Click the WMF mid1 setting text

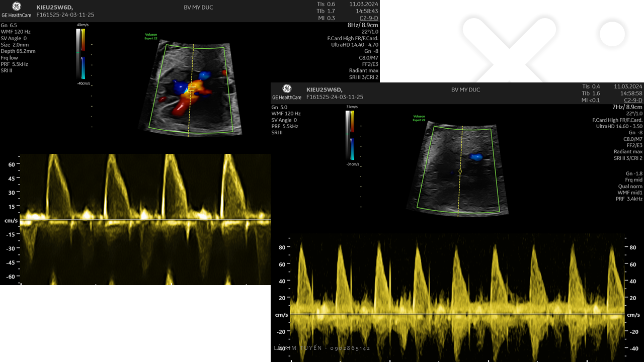point(630,193)
